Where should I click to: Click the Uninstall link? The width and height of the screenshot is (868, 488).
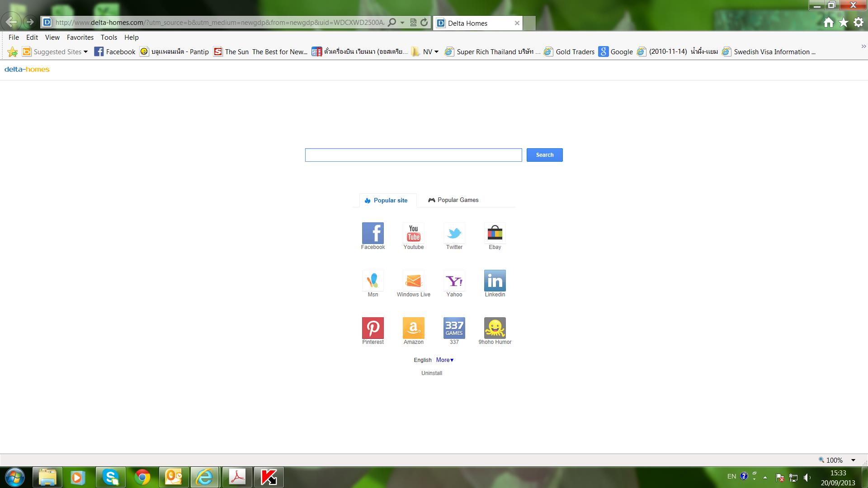(432, 373)
